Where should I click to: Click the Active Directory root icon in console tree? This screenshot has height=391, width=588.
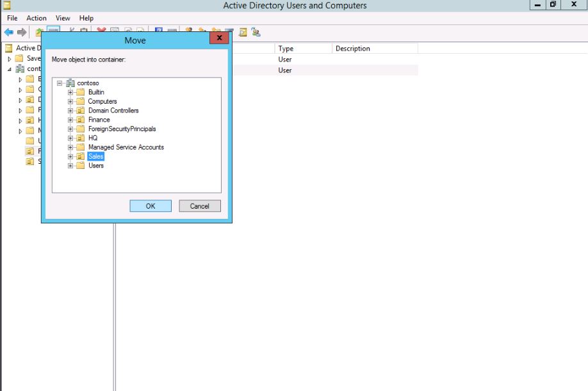(x=8, y=48)
